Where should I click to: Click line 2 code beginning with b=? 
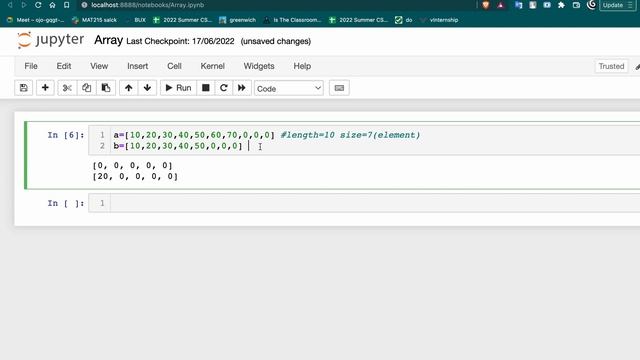pyautogui.click(x=178, y=146)
